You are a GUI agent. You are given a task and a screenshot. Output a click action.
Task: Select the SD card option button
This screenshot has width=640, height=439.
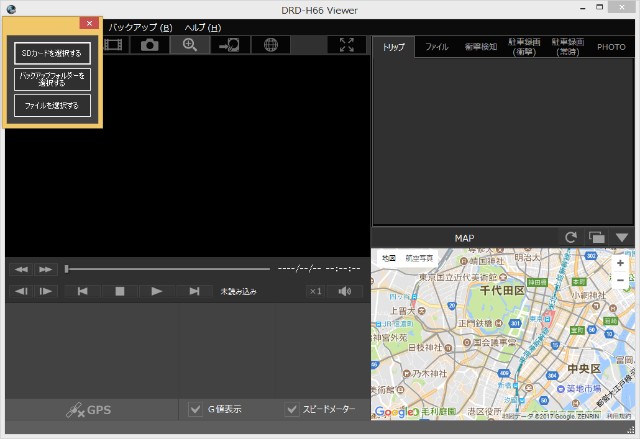52,53
